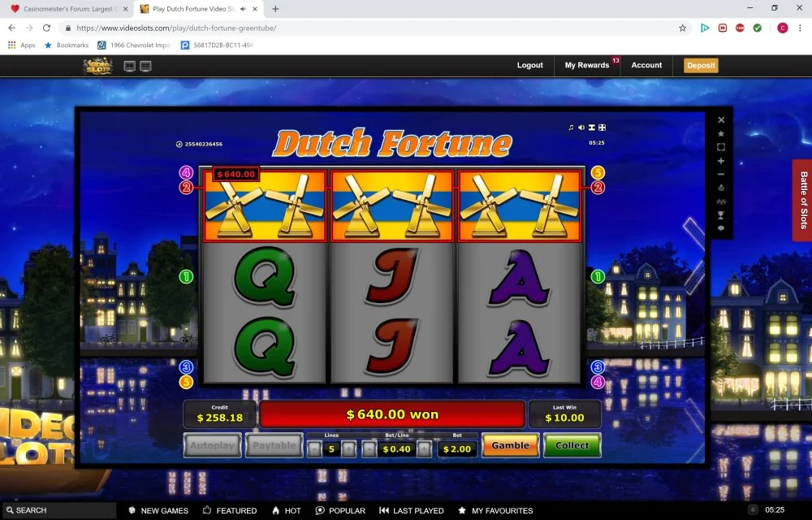Mute the game sound speaker icon

(x=581, y=128)
